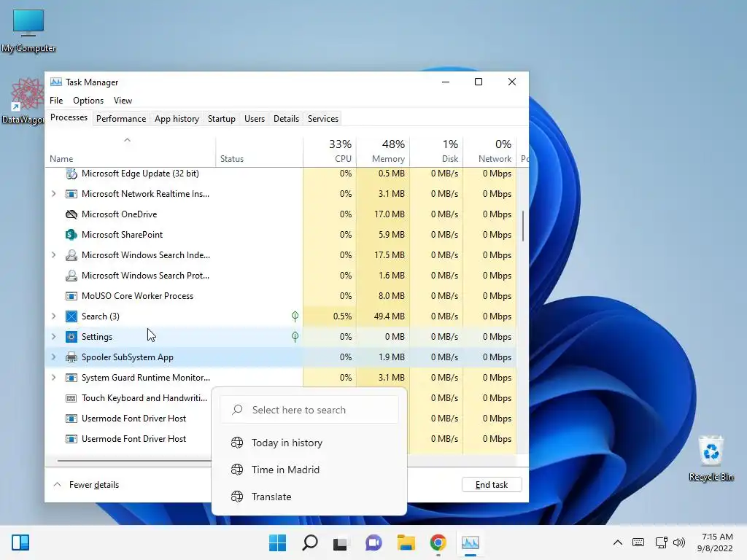Click the Microsoft Edge Update process icon
Image resolution: width=747 pixels, height=560 pixels.
pyautogui.click(x=71, y=174)
